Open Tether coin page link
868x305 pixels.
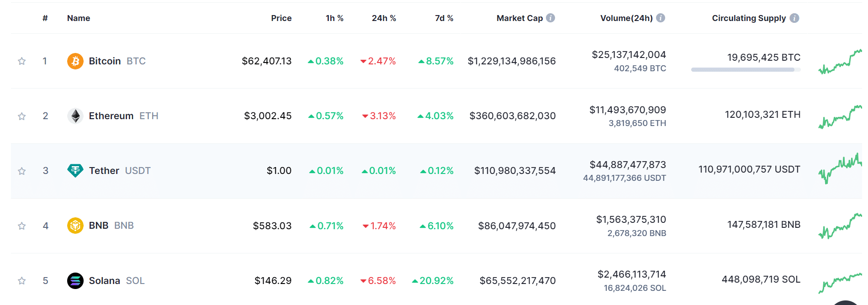(120, 171)
